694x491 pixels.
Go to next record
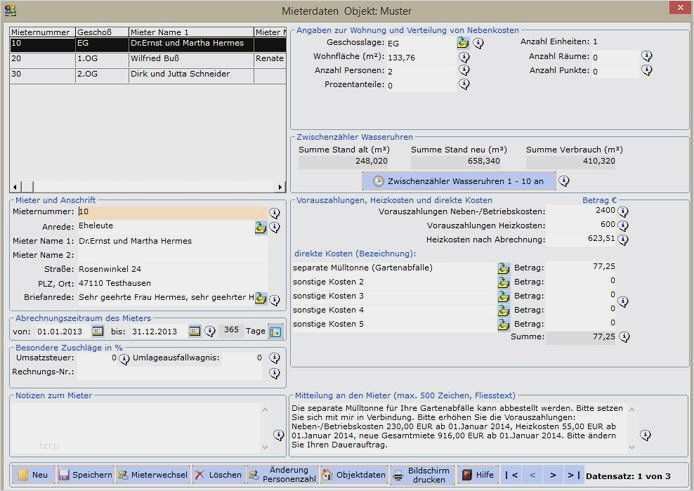(552, 476)
